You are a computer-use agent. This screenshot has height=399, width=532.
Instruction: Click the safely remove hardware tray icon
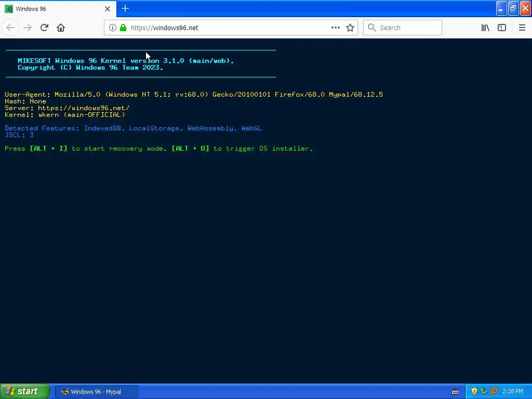click(x=484, y=392)
